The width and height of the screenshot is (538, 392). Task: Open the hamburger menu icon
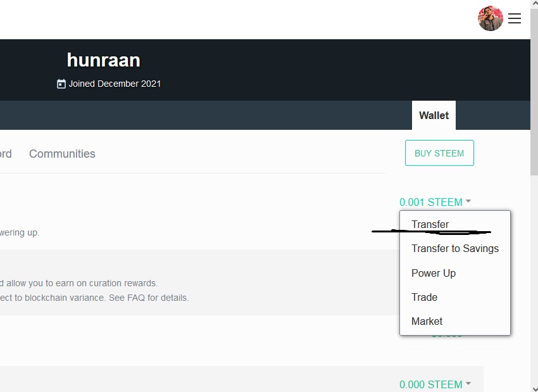point(515,18)
